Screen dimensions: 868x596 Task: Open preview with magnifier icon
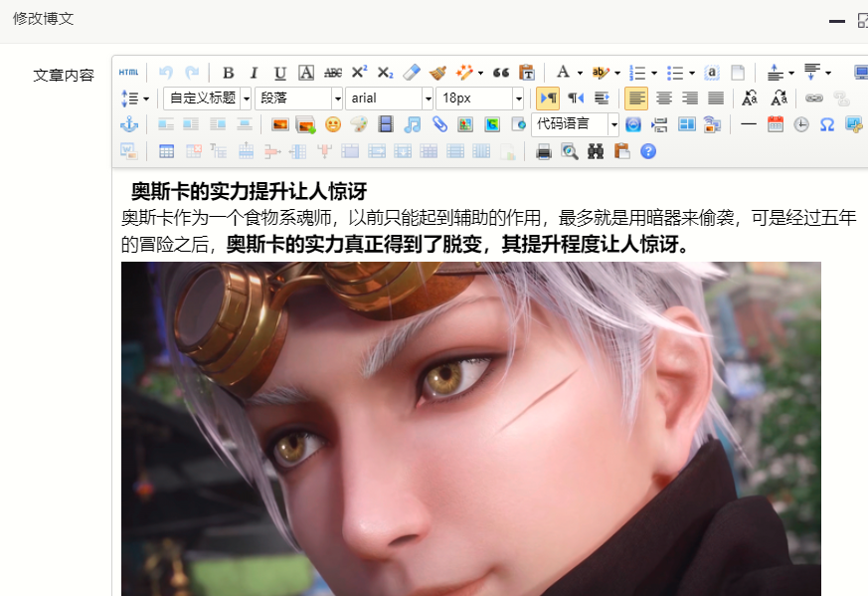pyautogui.click(x=570, y=151)
